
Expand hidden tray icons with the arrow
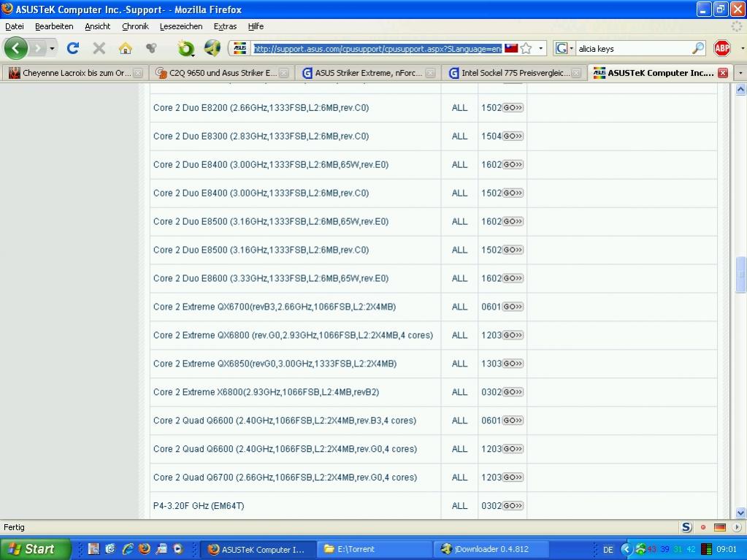[x=626, y=550]
